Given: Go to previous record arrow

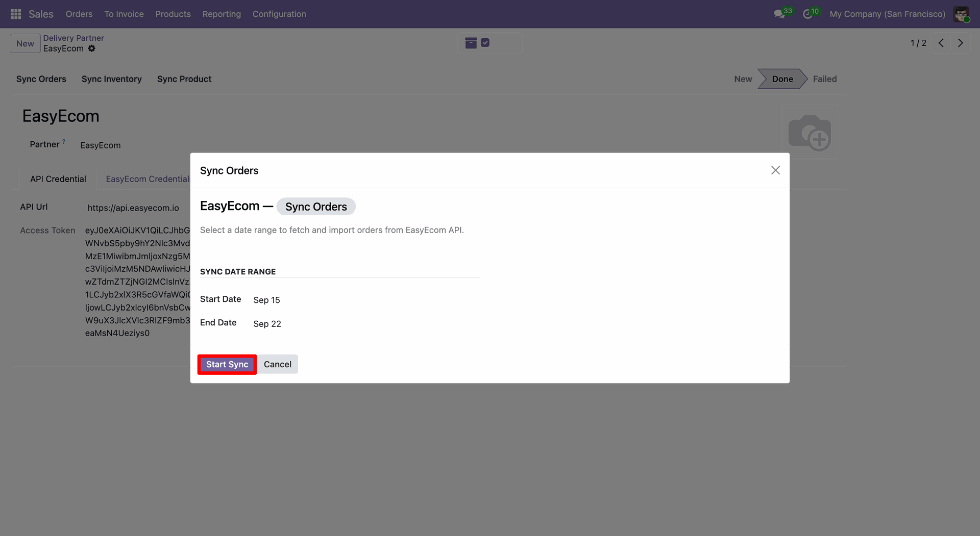Looking at the screenshot, I should point(941,43).
